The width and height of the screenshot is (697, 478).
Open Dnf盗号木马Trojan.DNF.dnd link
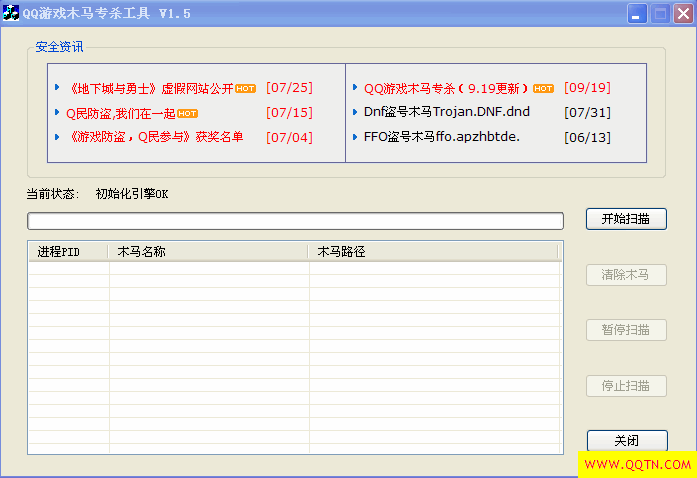point(446,113)
